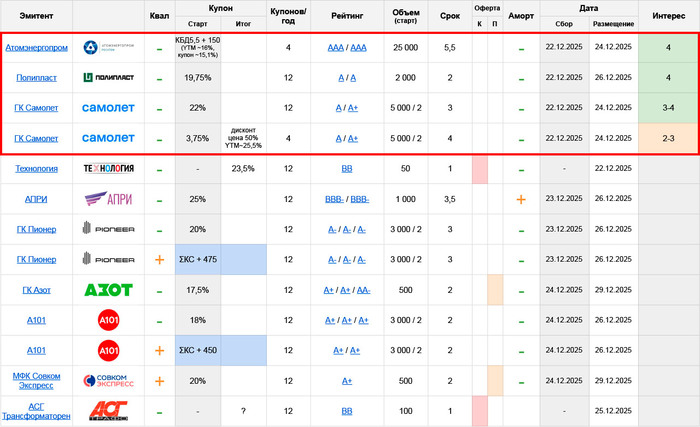The width and height of the screenshot is (700, 427).
Task: Click green minus in Квал column for Полипласт
Action: tap(159, 78)
